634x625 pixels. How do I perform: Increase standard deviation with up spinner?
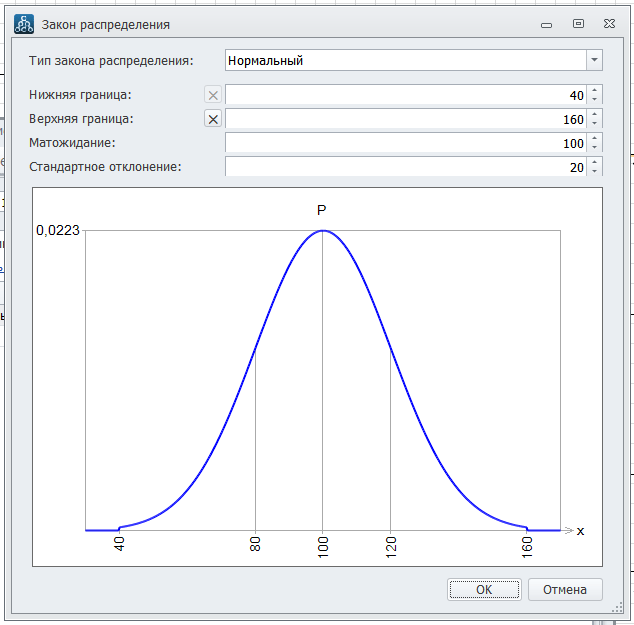coord(595,162)
